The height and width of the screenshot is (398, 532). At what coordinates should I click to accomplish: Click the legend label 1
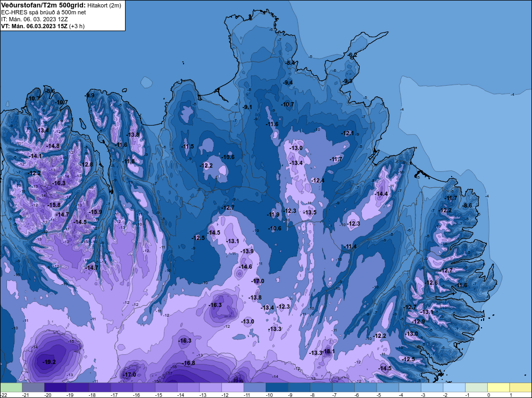coord(511,395)
